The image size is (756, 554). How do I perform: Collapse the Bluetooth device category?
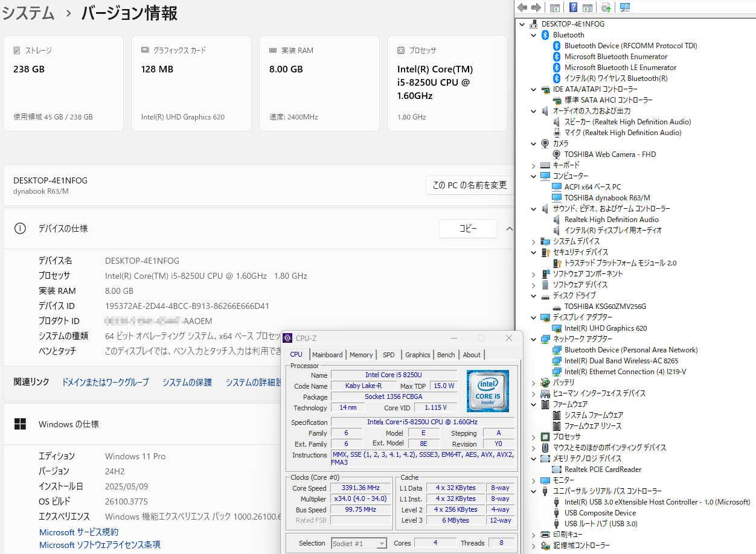pyautogui.click(x=533, y=35)
